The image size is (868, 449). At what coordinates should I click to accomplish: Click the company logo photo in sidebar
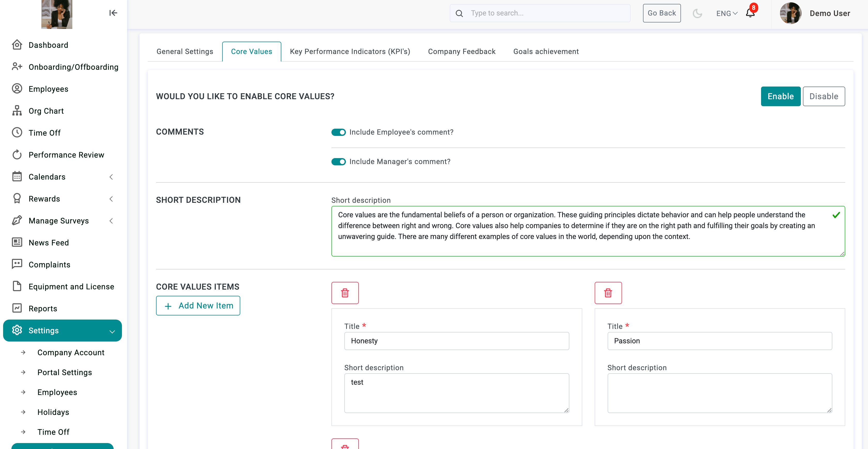coord(57,14)
